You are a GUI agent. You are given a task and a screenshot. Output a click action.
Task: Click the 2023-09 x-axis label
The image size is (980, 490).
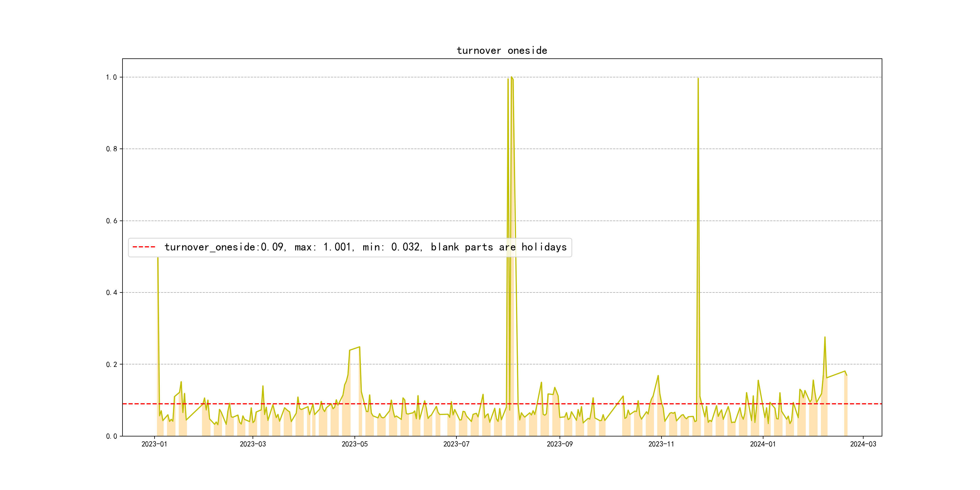[559, 444]
